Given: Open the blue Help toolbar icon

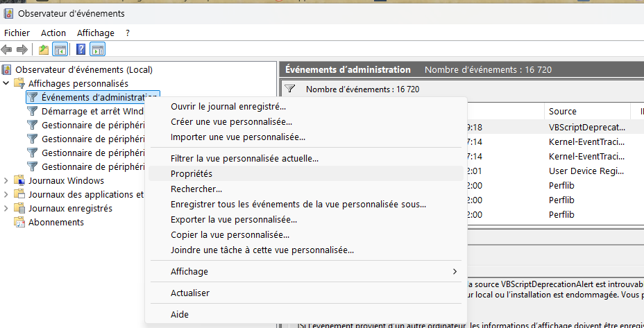Looking at the screenshot, I should pyautogui.click(x=81, y=50).
